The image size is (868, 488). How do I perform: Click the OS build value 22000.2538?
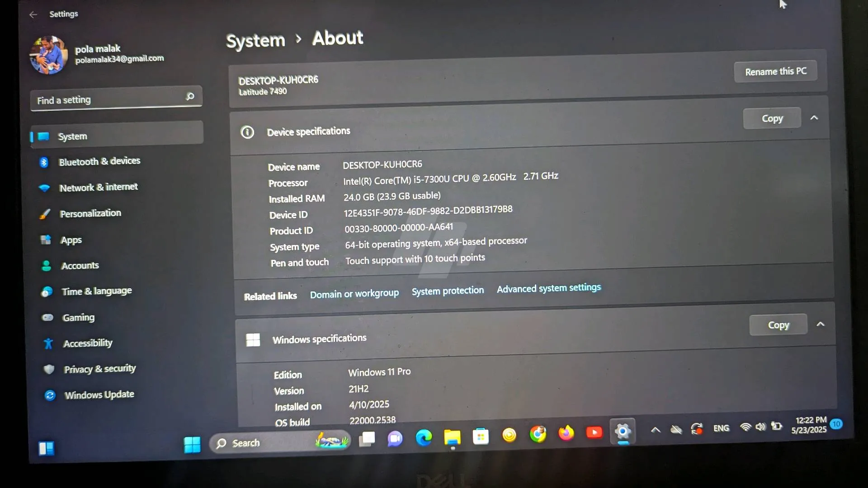click(373, 420)
